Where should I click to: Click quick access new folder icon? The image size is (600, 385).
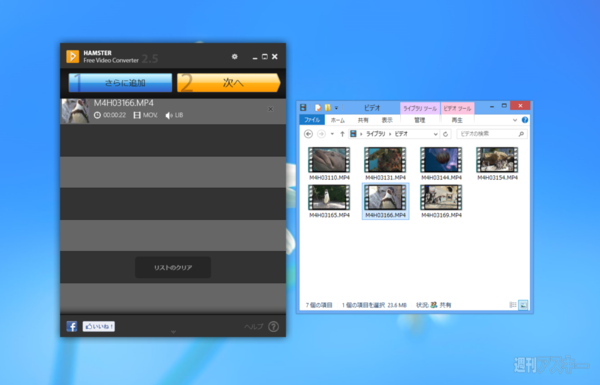328,108
